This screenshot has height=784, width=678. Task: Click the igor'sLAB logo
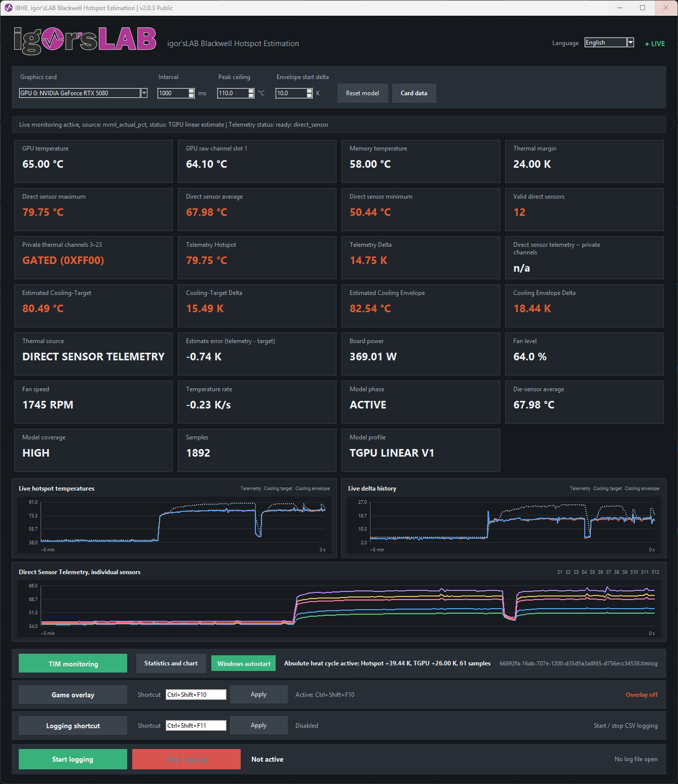tap(85, 41)
